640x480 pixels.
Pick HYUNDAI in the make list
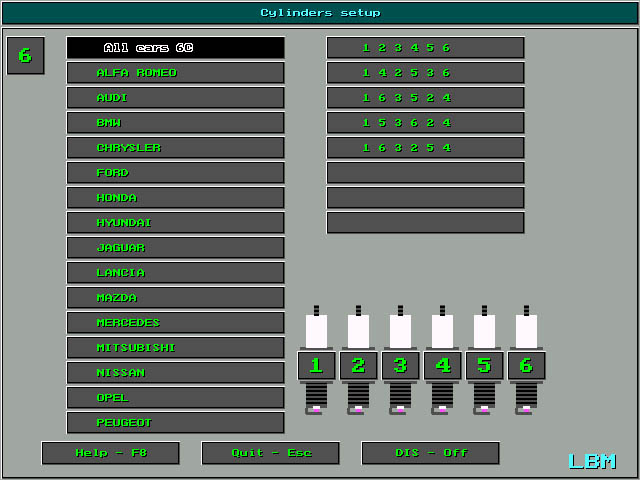point(176,223)
